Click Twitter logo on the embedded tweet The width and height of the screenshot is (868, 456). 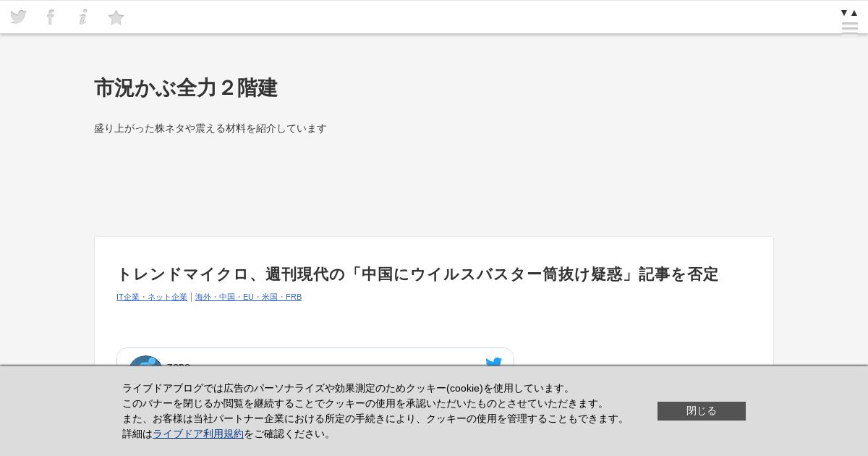(x=493, y=362)
